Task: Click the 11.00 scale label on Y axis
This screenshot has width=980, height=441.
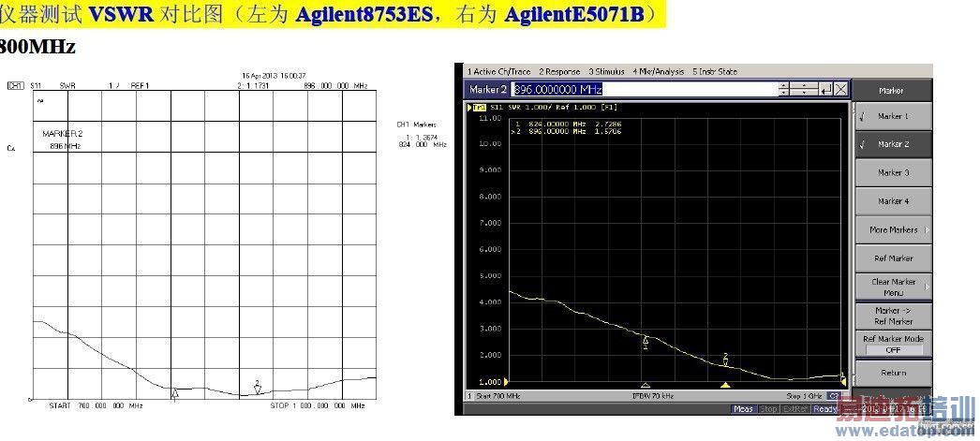Action: (491, 118)
